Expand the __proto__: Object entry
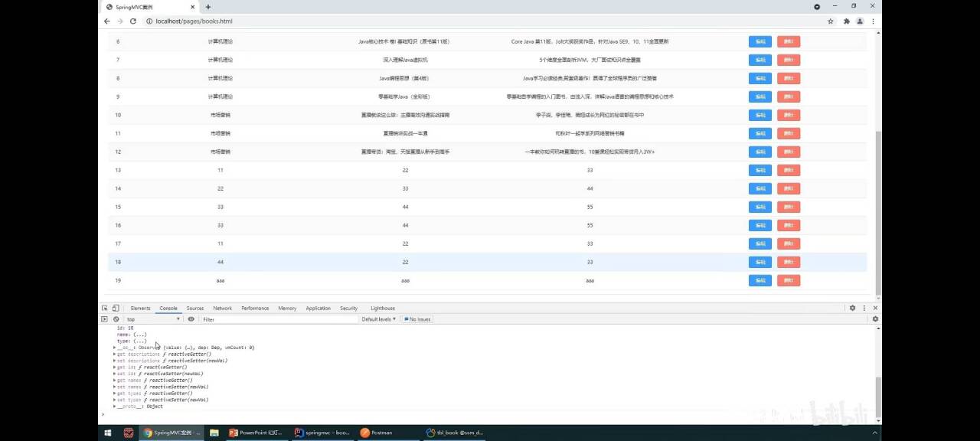980x441 pixels. 115,407
